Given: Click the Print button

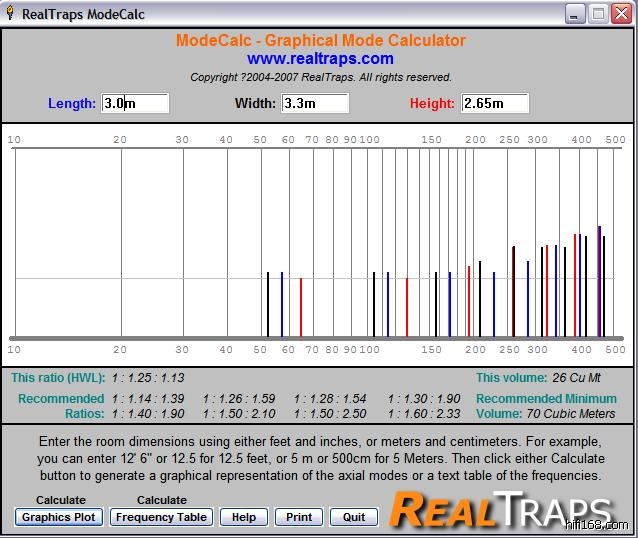Looking at the screenshot, I should (x=299, y=517).
